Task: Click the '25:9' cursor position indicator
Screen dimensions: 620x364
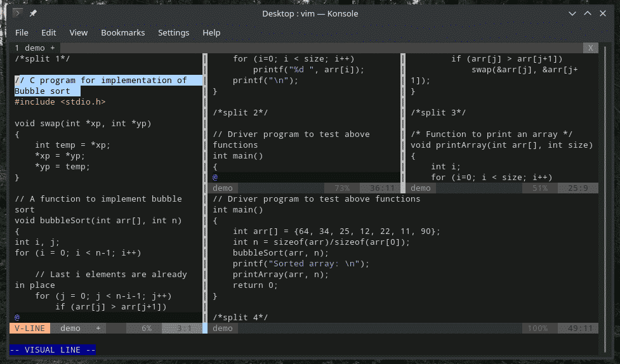Action: (x=578, y=188)
